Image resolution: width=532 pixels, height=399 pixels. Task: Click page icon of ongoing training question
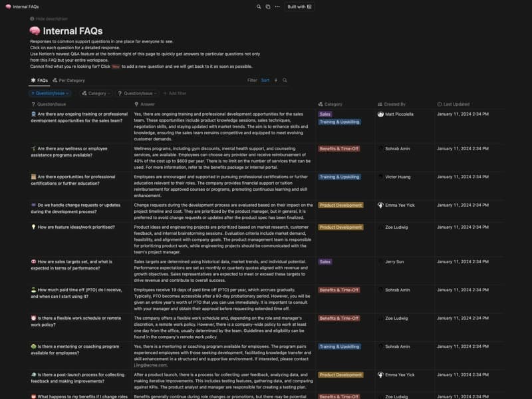(33, 114)
